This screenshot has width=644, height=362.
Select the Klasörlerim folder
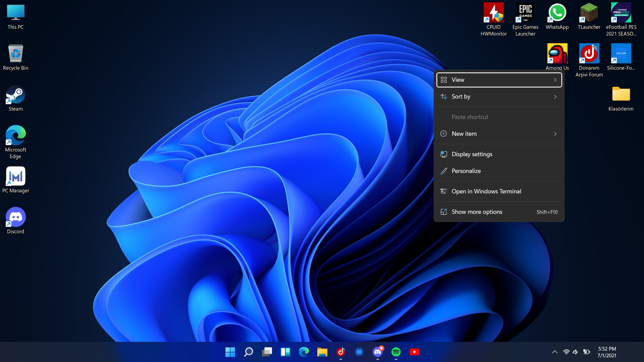tap(621, 98)
